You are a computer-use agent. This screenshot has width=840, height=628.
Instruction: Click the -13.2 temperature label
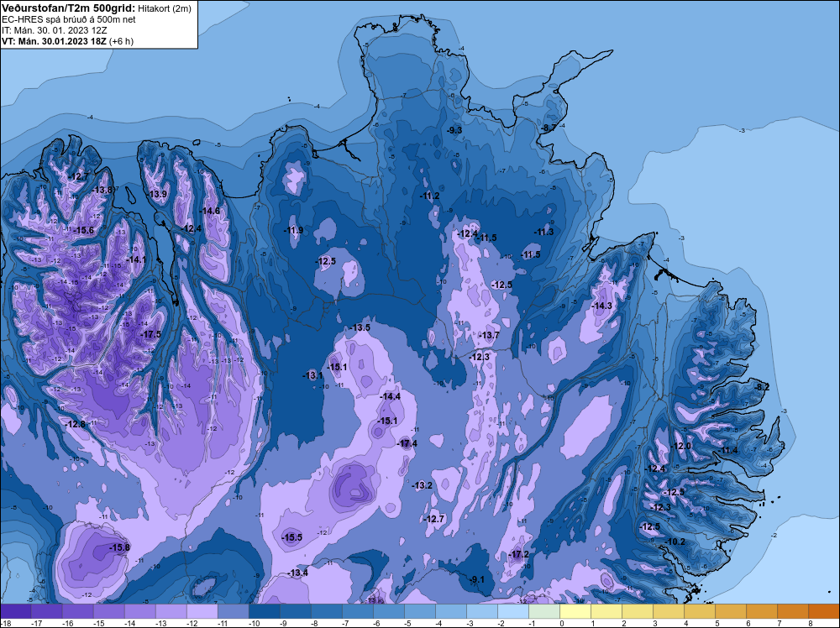422,485
